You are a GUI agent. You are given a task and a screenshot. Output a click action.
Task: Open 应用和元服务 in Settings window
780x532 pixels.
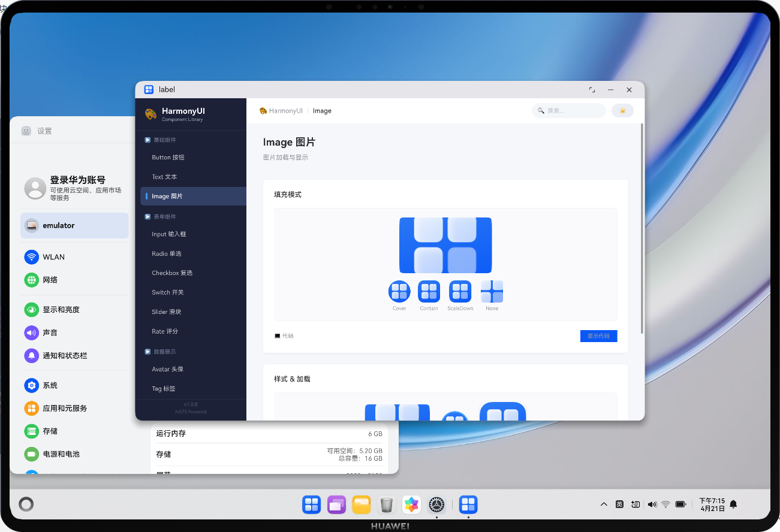pyautogui.click(x=74, y=408)
